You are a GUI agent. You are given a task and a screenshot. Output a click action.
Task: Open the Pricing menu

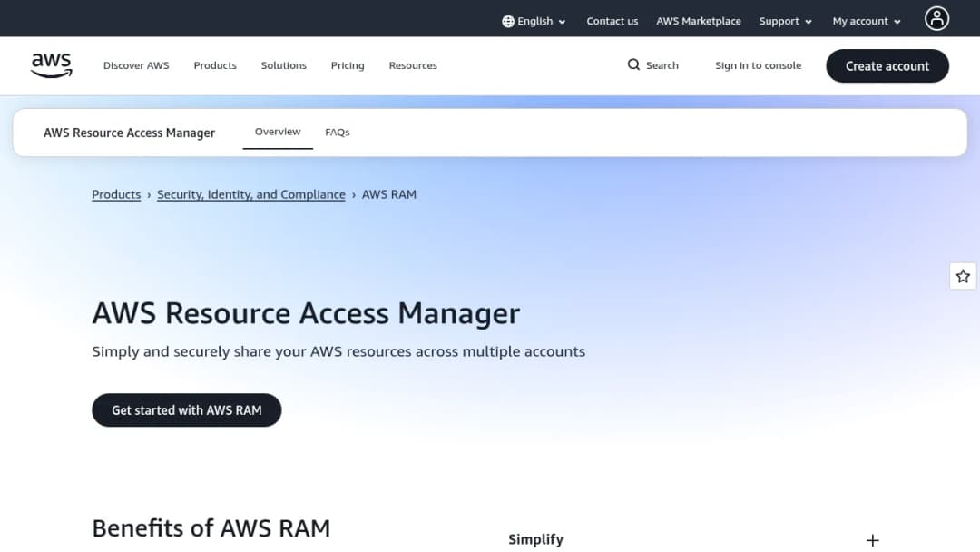[x=348, y=65]
